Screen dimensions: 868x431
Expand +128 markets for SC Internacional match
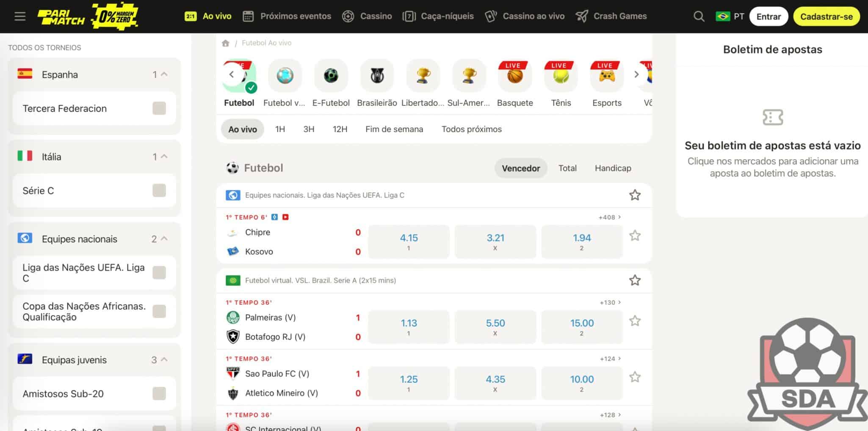pos(610,415)
